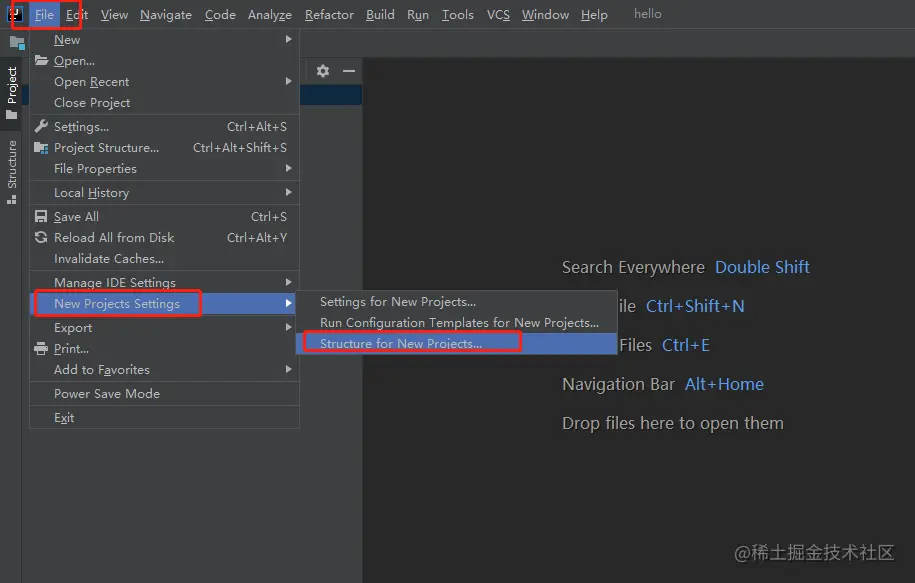Expand the New submenu arrow
The image size is (915, 583).
tap(288, 39)
